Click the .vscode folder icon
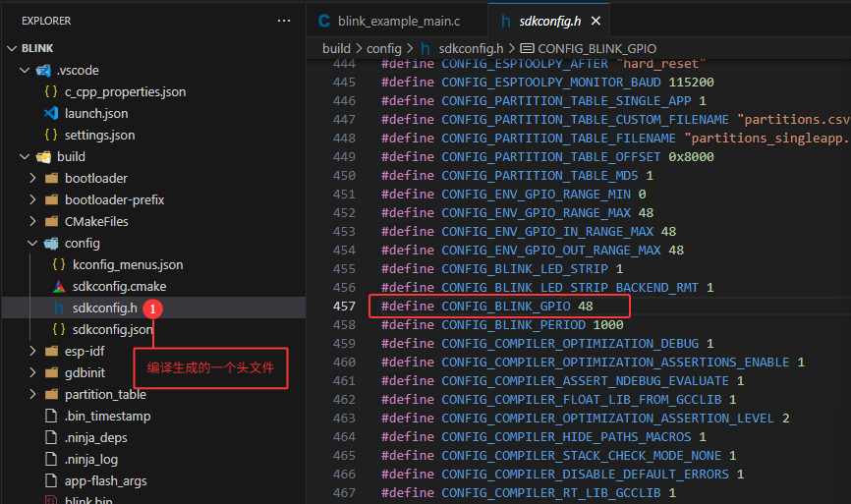This screenshot has width=851, height=504. pos(43,71)
